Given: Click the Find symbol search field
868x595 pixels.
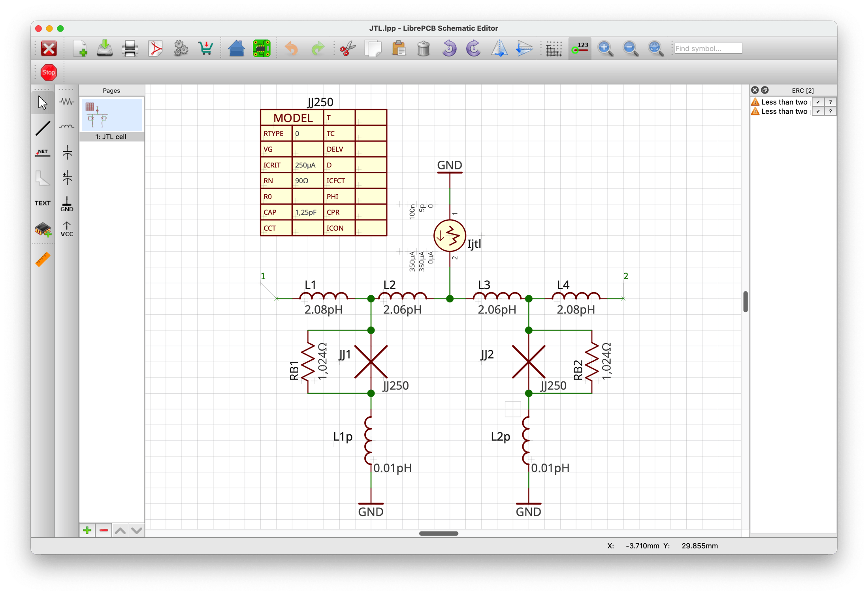Looking at the screenshot, I should [708, 49].
